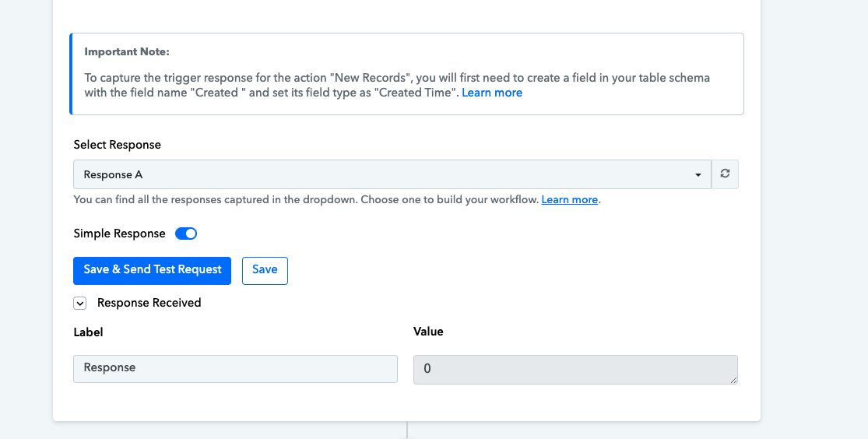
Task: Click the Value field showing 0
Action: [x=575, y=369]
